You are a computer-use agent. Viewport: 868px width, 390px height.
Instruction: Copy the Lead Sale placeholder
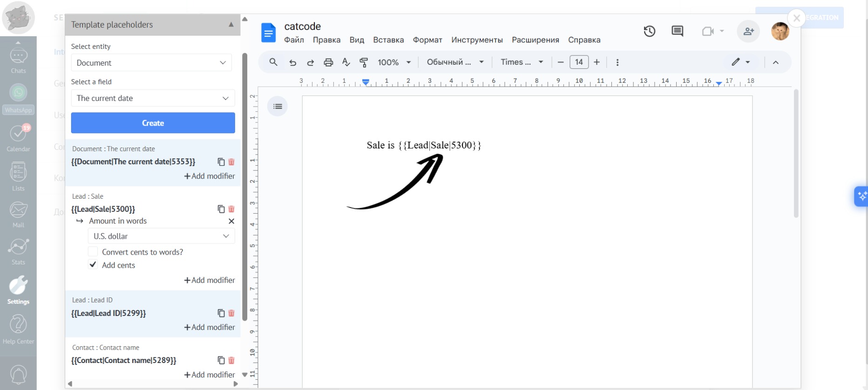[x=221, y=209]
